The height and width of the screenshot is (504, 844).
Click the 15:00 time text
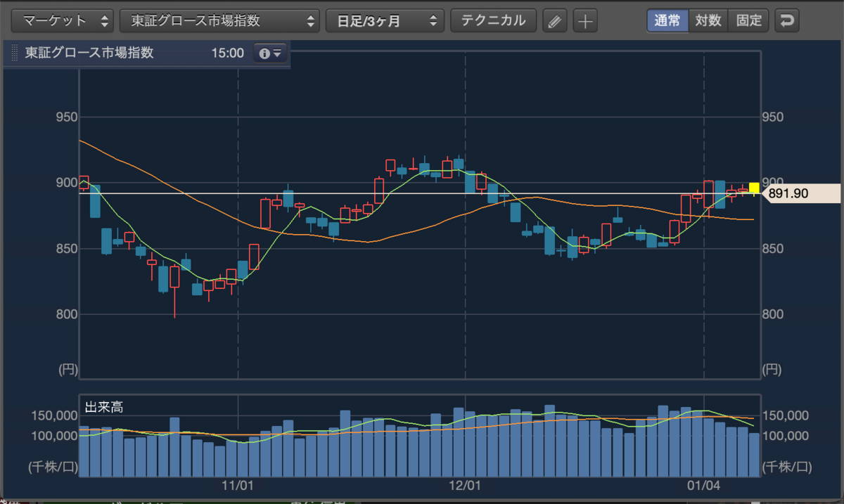[x=227, y=53]
